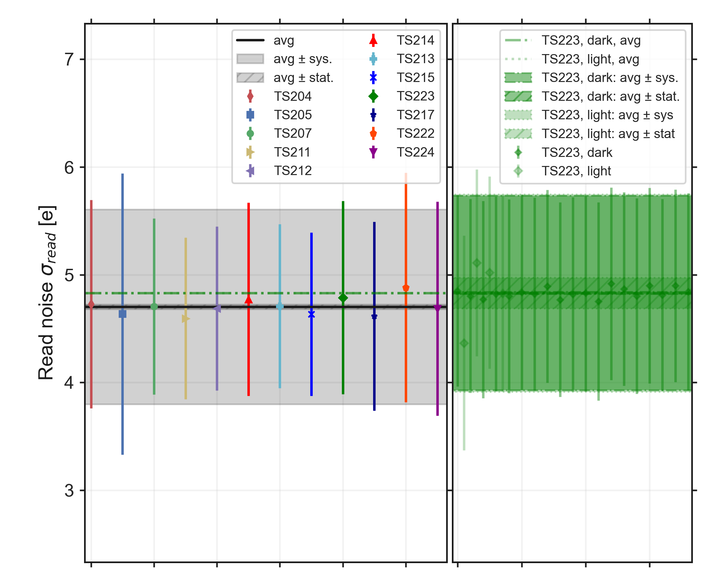Image resolution: width=706 pixels, height=588 pixels.
Task: Click the TS204 diamond marker in legend
Action: [250, 96]
